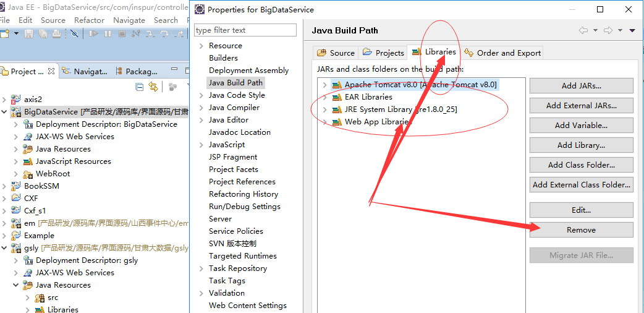Expand the src folder under gsly

click(x=28, y=298)
